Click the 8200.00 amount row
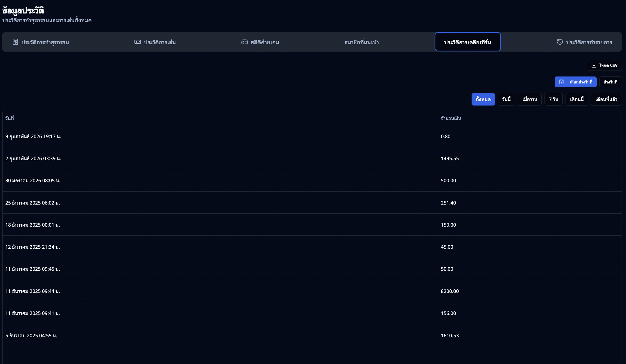 pos(450,291)
